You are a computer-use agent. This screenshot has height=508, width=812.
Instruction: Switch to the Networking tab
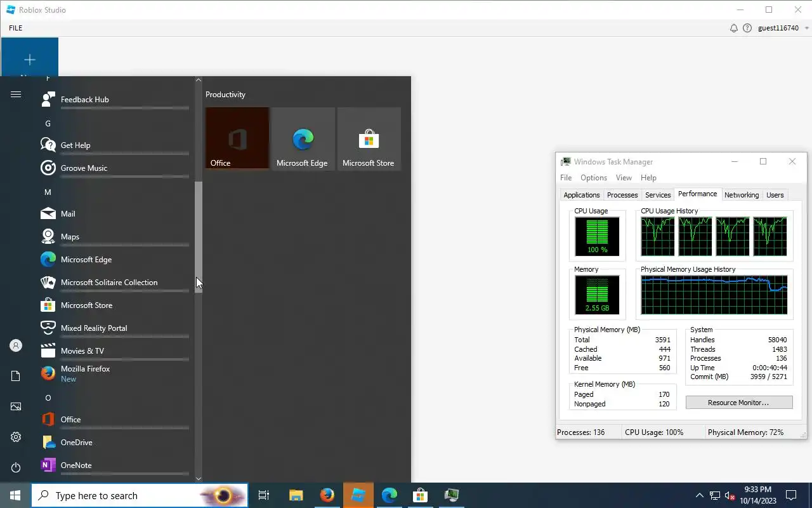coord(742,195)
